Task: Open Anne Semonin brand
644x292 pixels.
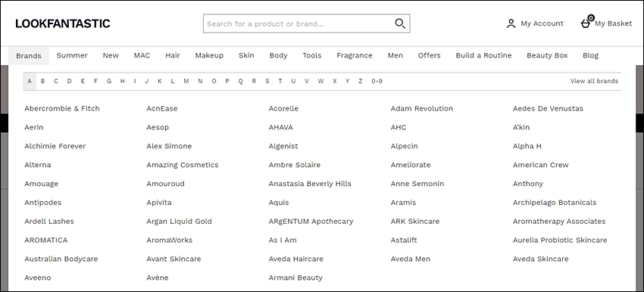Action: [x=417, y=184]
